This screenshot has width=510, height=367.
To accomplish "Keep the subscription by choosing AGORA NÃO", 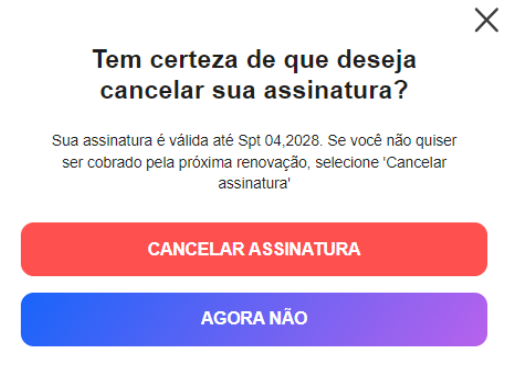I will click(254, 319).
